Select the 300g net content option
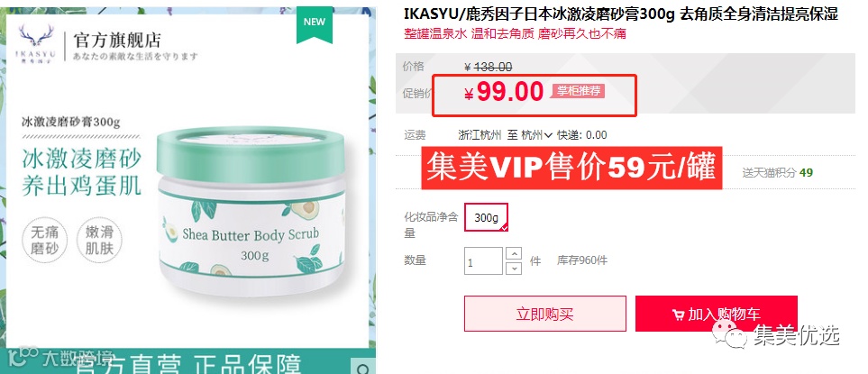The image size is (868, 374). (486, 217)
